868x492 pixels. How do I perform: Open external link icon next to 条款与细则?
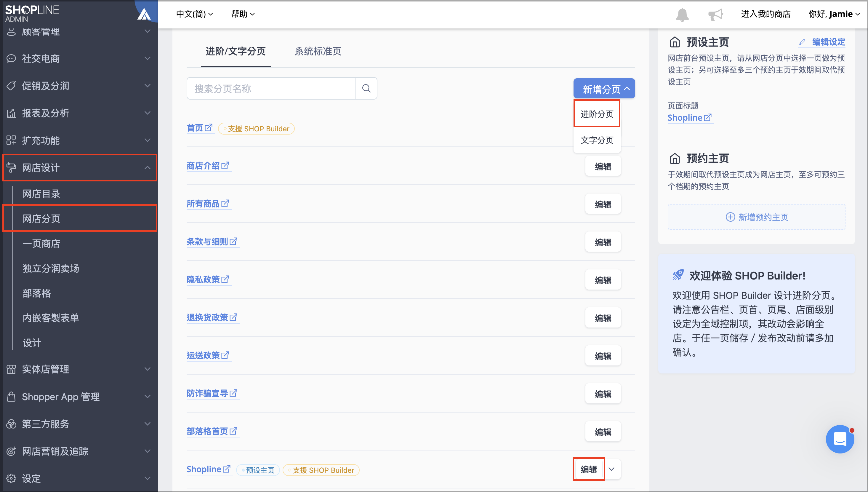pos(233,241)
